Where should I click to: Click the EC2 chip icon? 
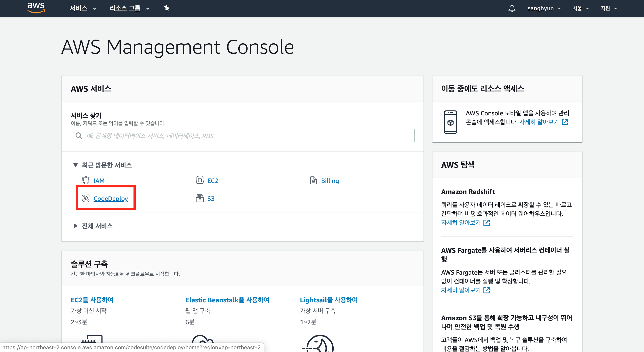[199, 180]
